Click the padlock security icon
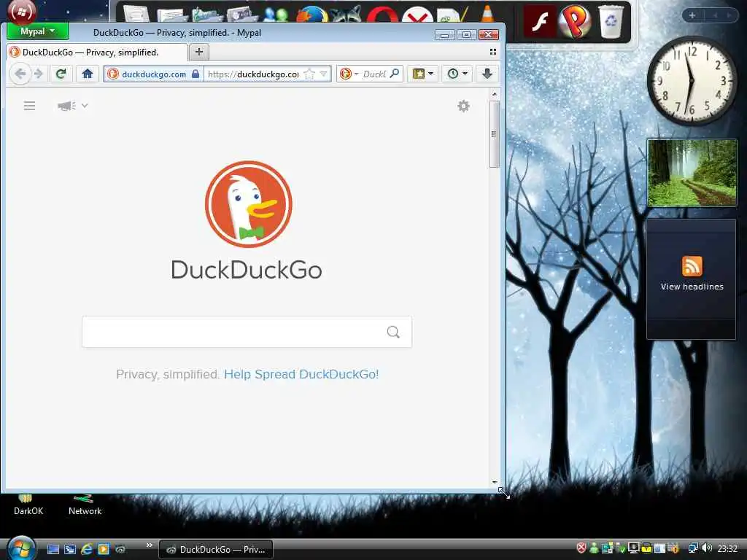747x560 pixels. click(196, 74)
